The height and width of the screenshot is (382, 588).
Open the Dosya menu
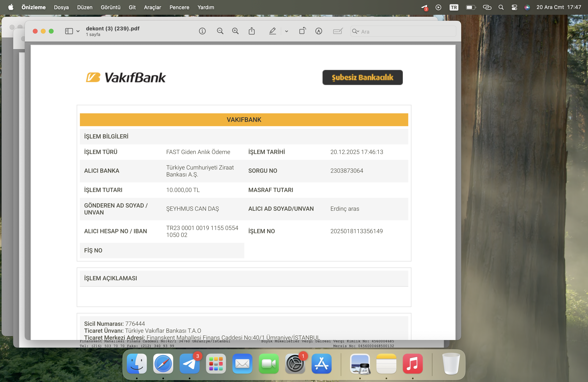[61, 7]
